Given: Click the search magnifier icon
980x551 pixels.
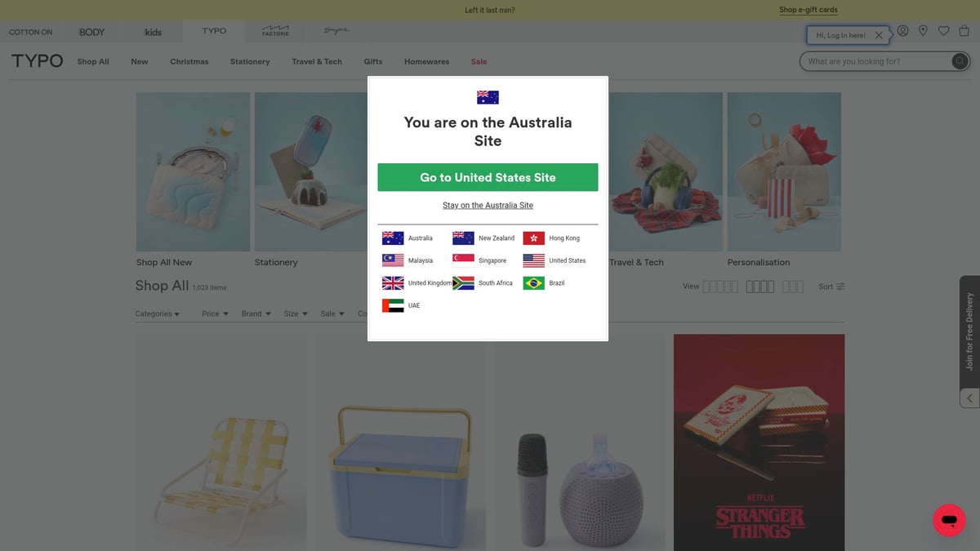Looking at the screenshot, I should click(960, 61).
